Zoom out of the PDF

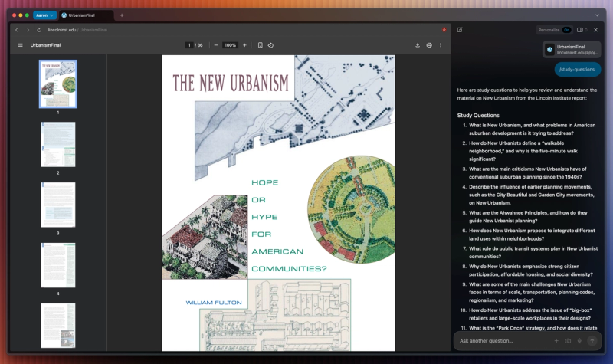(x=216, y=45)
